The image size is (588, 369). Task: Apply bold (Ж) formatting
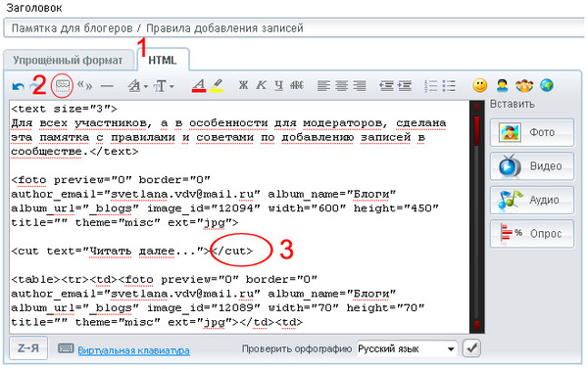[243, 86]
